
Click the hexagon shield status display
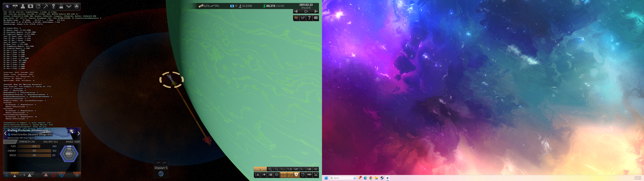(x=69, y=153)
